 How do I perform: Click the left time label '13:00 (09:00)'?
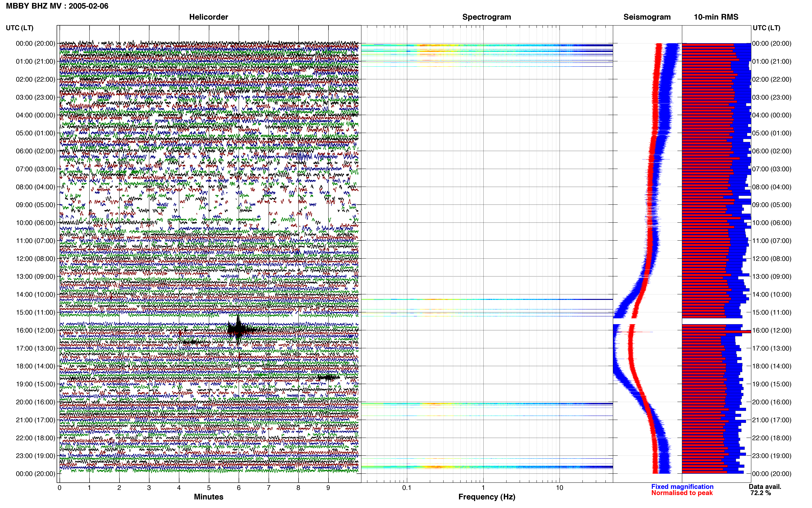tap(35, 277)
